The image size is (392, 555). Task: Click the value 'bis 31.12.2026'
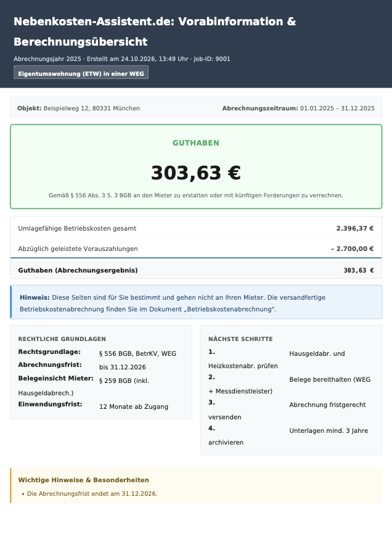[x=123, y=368]
